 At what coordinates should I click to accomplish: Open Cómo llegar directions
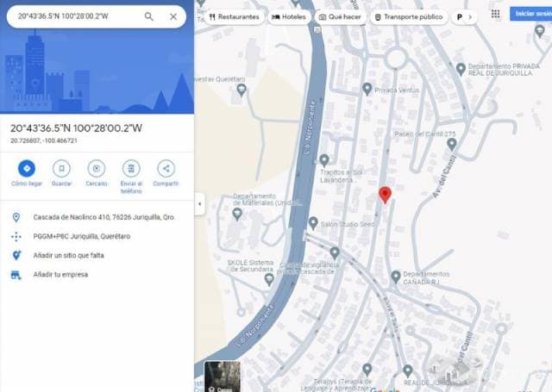coord(27,168)
